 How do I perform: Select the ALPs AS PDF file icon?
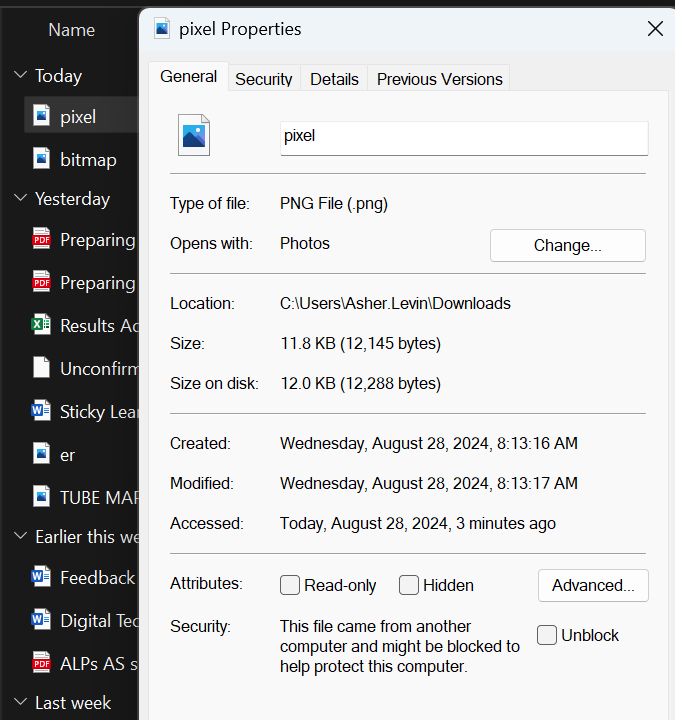click(x=41, y=662)
